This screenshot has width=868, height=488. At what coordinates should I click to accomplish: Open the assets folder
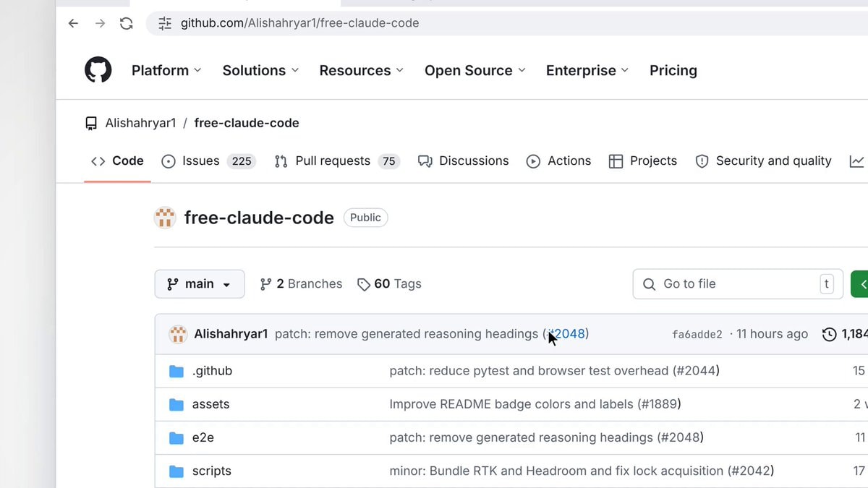pos(210,404)
